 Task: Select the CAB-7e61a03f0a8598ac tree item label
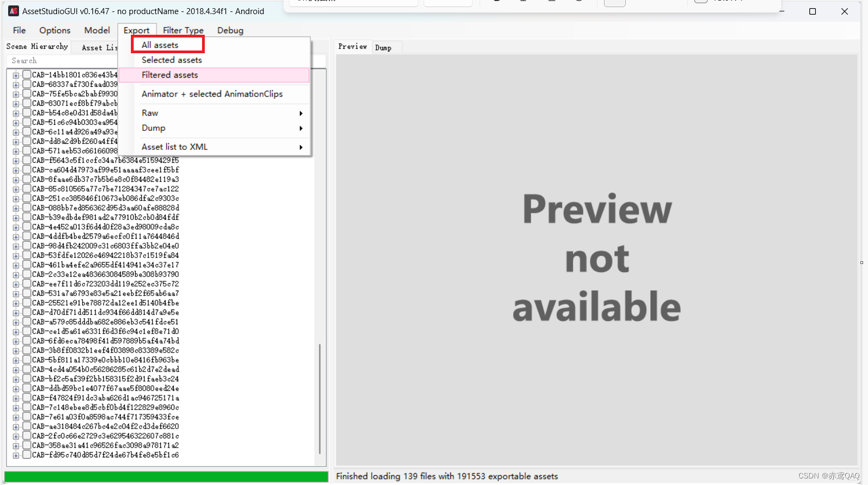[x=105, y=417]
